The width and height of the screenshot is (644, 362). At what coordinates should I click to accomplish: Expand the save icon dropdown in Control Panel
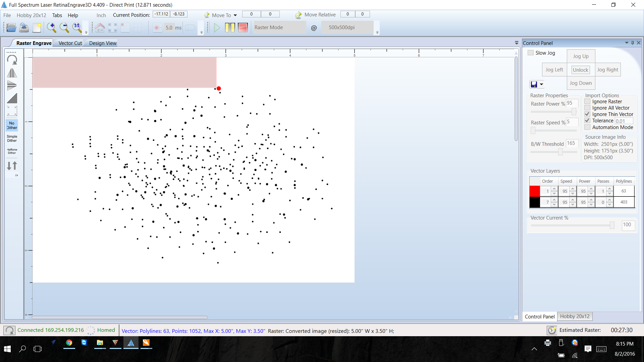tap(541, 84)
